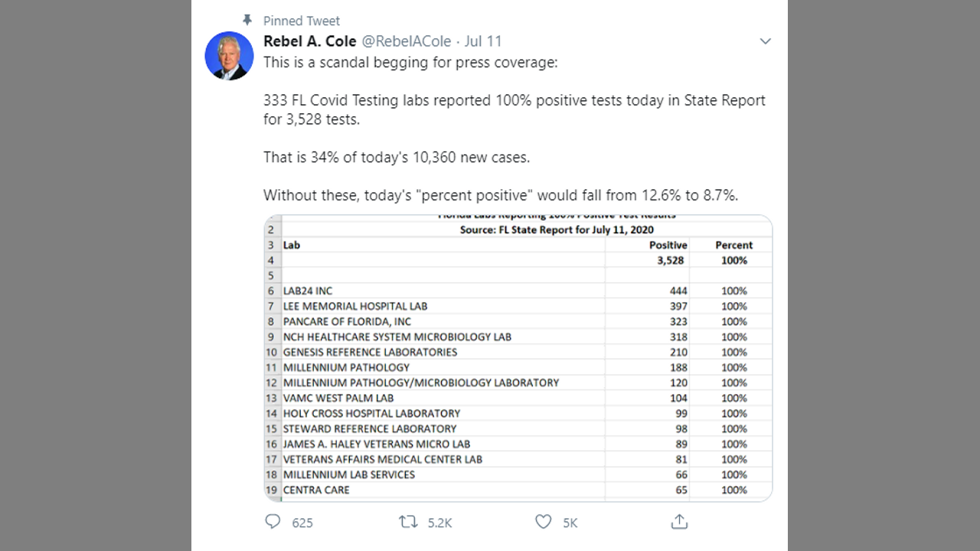
Task: Open the tweet options chevron menu
Action: 765,41
